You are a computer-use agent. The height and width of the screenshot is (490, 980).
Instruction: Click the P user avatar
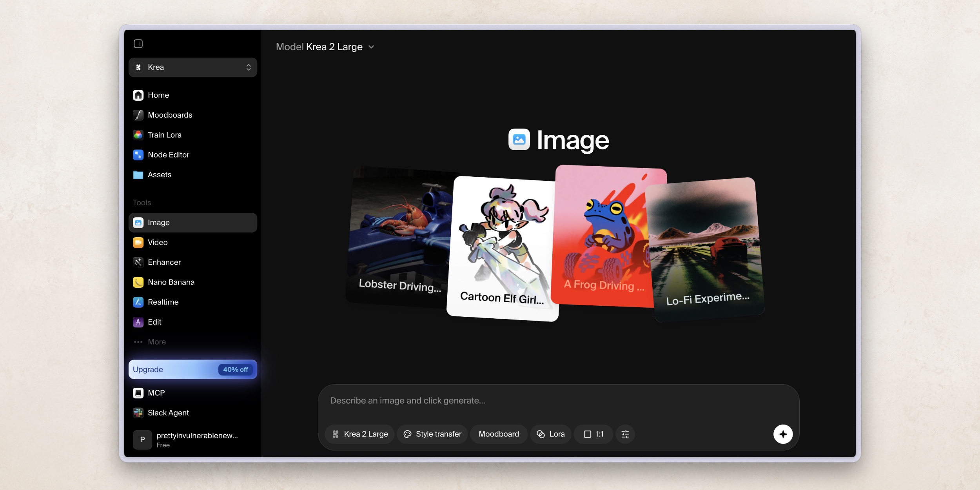point(142,440)
